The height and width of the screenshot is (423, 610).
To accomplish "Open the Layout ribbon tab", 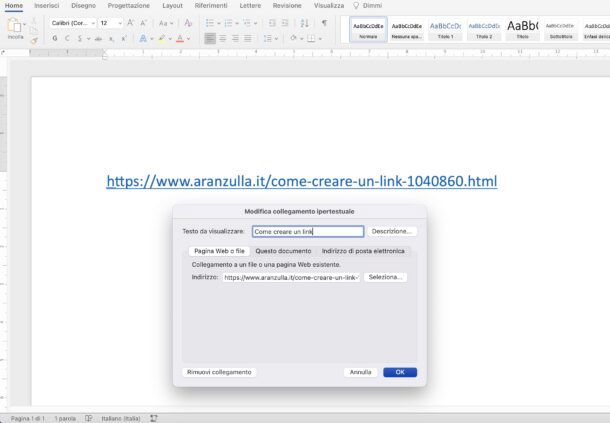I will [x=172, y=6].
